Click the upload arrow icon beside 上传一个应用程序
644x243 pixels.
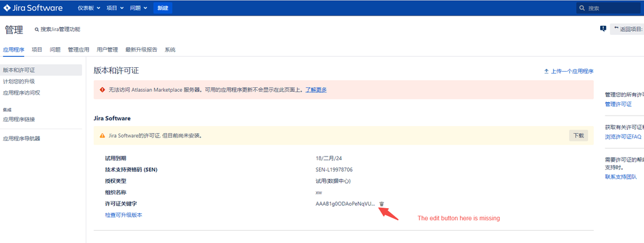tap(547, 71)
